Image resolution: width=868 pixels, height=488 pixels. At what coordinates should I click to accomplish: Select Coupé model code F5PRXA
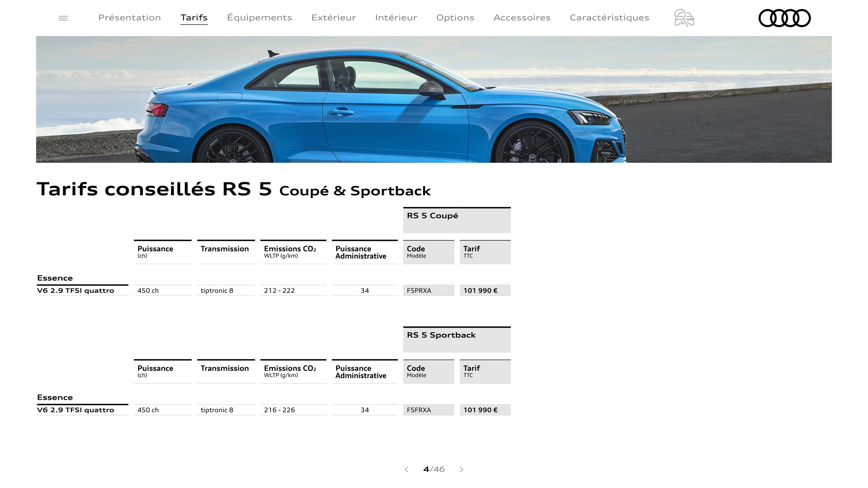coord(429,290)
